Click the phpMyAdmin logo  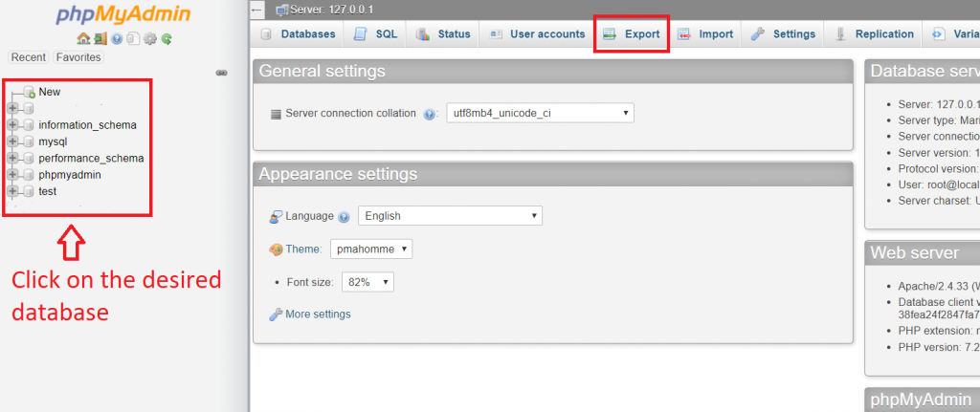pos(123,15)
